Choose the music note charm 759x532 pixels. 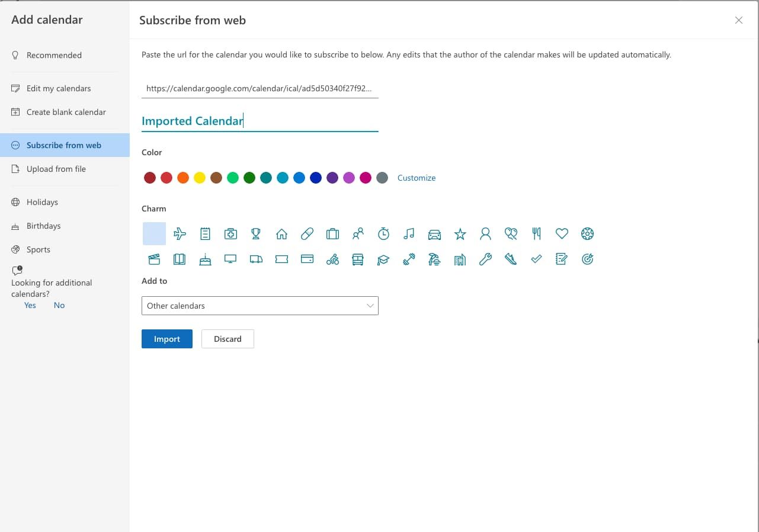click(409, 233)
